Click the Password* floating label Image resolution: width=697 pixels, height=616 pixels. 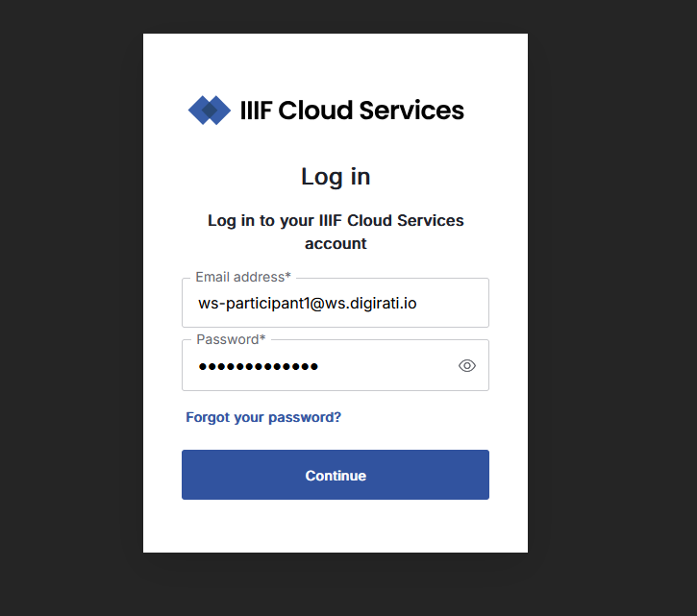tap(231, 339)
